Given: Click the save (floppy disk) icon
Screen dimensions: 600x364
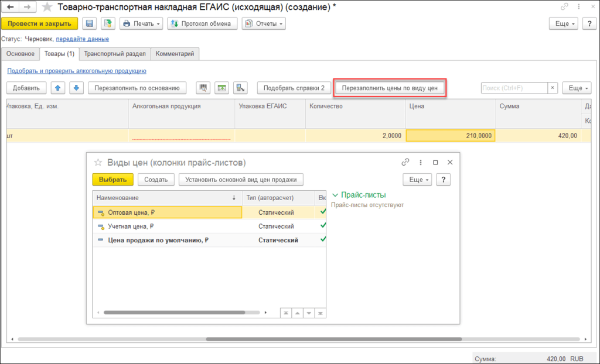Looking at the screenshot, I should point(90,23).
